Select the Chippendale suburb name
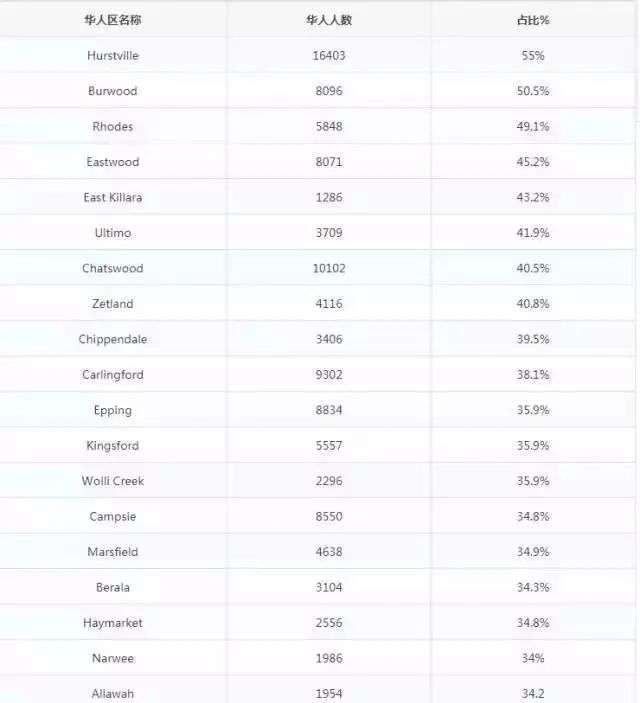The width and height of the screenshot is (640, 703). [113, 339]
